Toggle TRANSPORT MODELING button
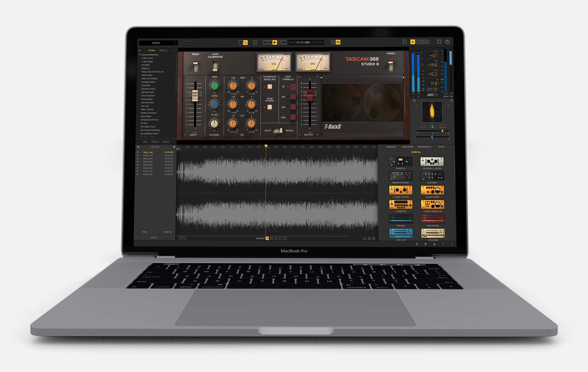The height and width of the screenshot is (372, 588). pos(270,87)
